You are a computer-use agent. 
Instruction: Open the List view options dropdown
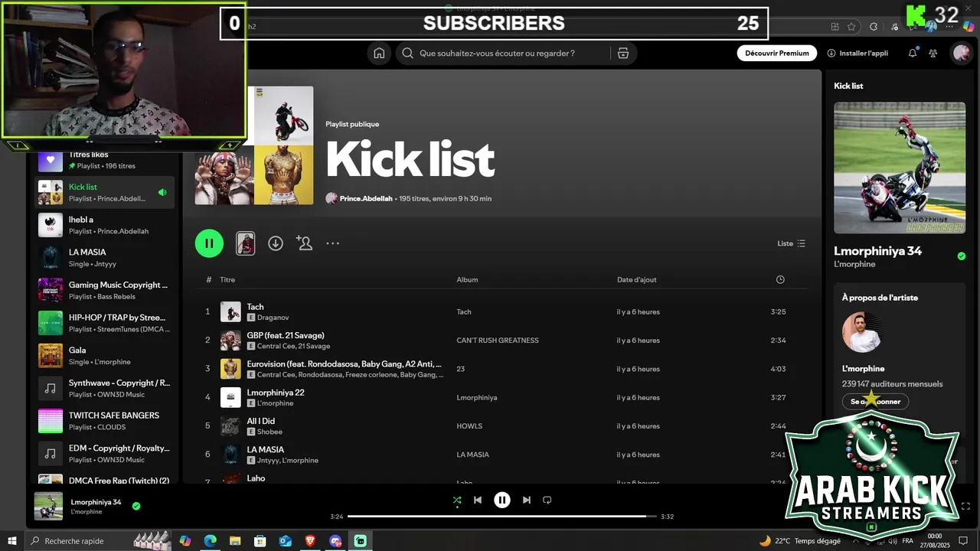tap(792, 243)
